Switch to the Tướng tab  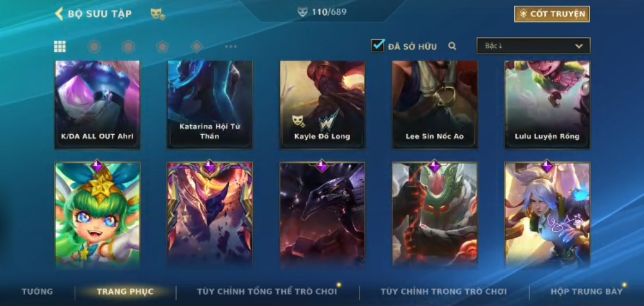(37, 292)
